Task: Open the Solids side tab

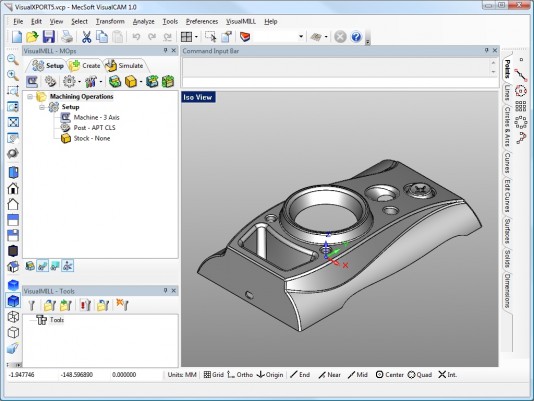Action: tap(507, 259)
